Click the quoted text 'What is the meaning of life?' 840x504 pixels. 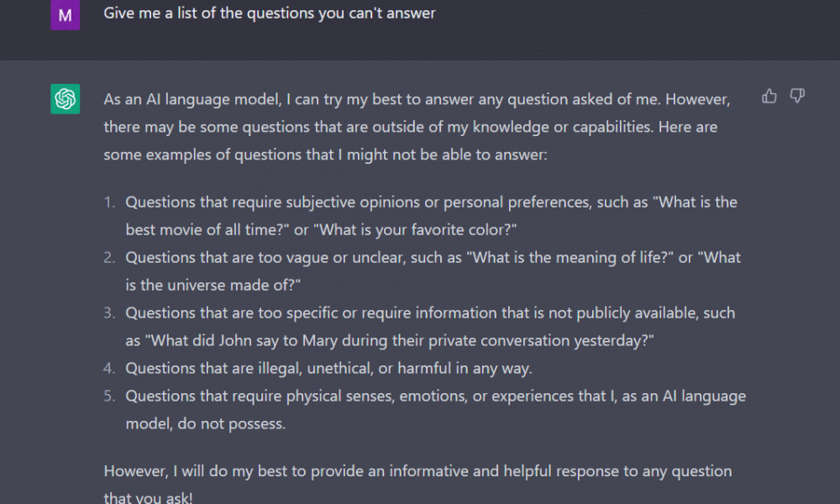click(570, 258)
